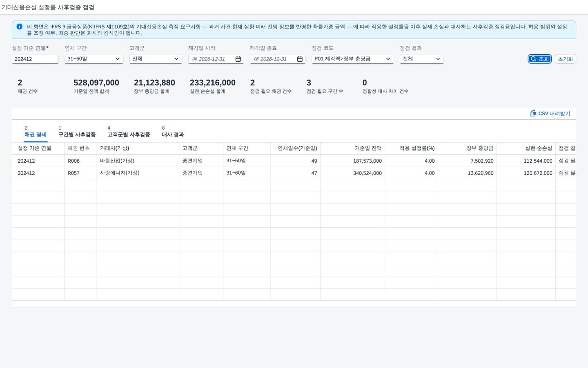Open calendar picker for 제각일 종료

click(300, 59)
